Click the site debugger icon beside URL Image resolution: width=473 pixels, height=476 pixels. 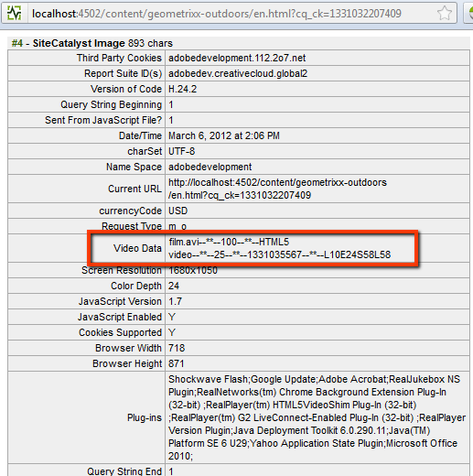point(15,13)
